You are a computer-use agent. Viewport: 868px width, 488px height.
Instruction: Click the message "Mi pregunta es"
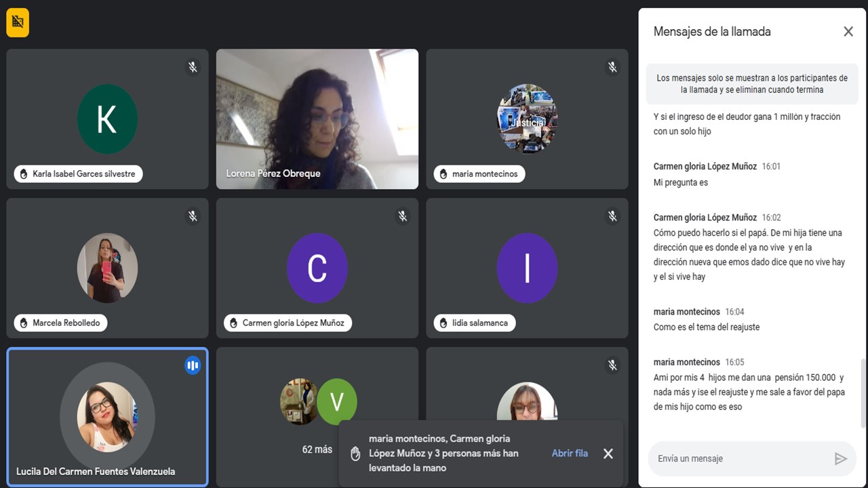pyautogui.click(x=681, y=182)
